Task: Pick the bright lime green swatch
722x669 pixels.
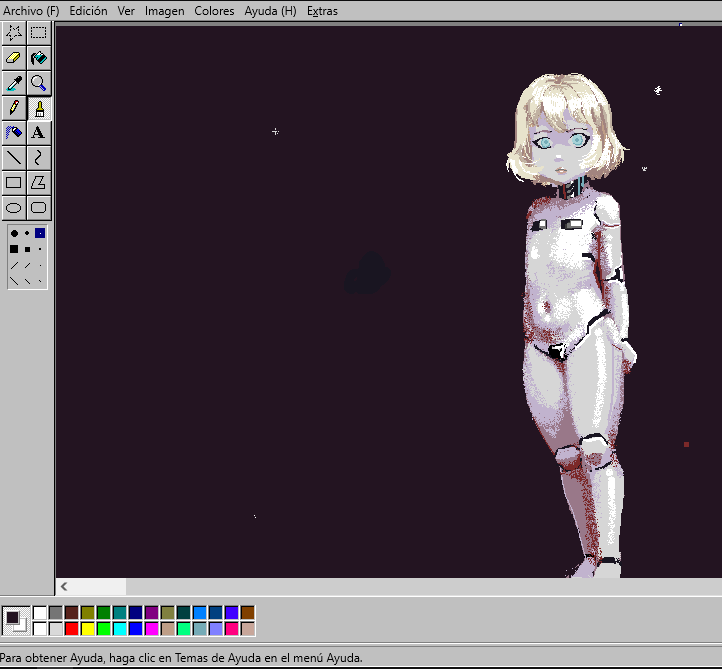Action: (x=104, y=628)
